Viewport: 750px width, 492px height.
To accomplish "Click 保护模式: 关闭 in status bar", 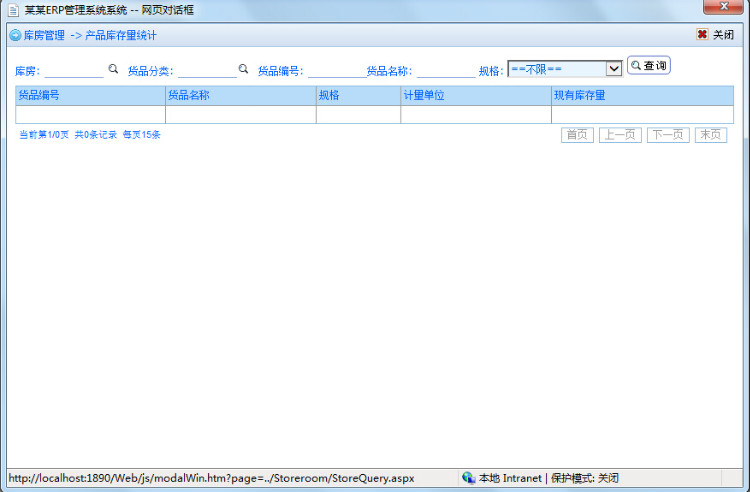I will tap(585, 478).
